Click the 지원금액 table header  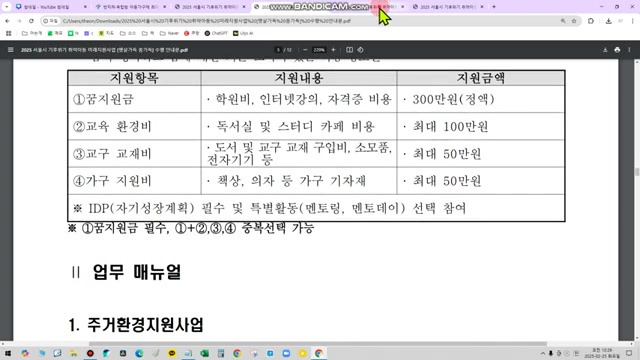[x=481, y=78]
